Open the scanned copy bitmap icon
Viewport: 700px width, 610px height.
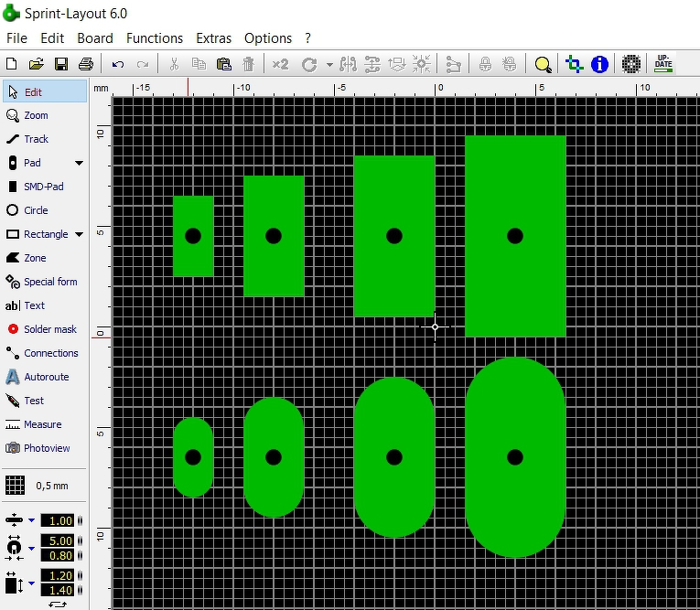tap(631, 64)
